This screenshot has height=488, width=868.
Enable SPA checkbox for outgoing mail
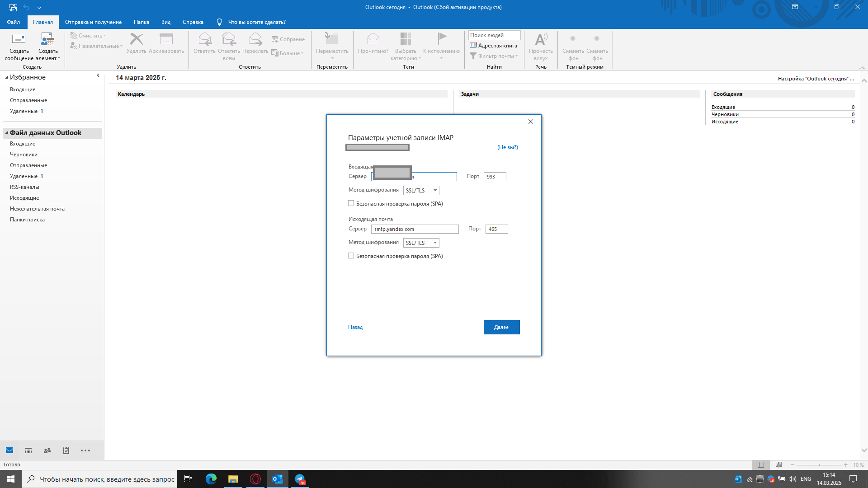(351, 256)
